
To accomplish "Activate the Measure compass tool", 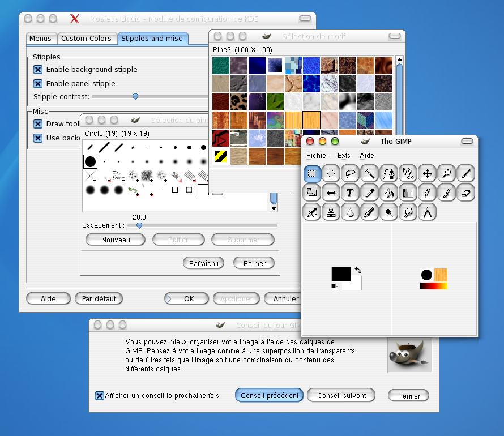I will tap(428, 212).
